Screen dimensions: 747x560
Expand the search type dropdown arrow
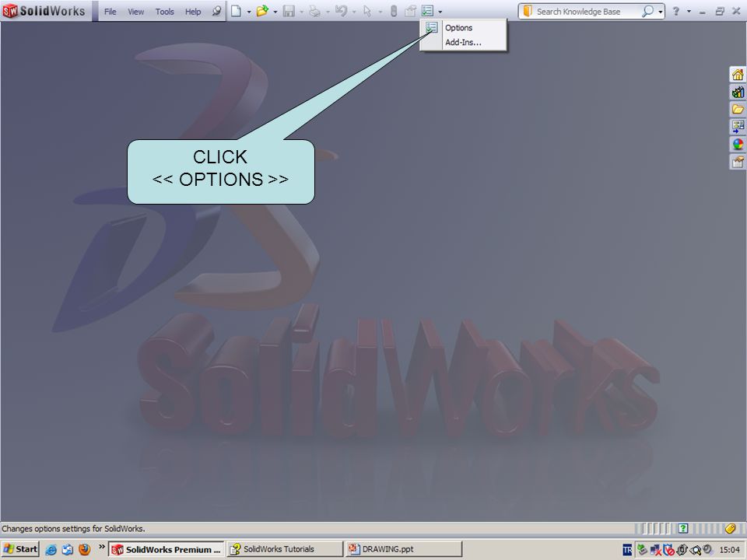(x=661, y=12)
